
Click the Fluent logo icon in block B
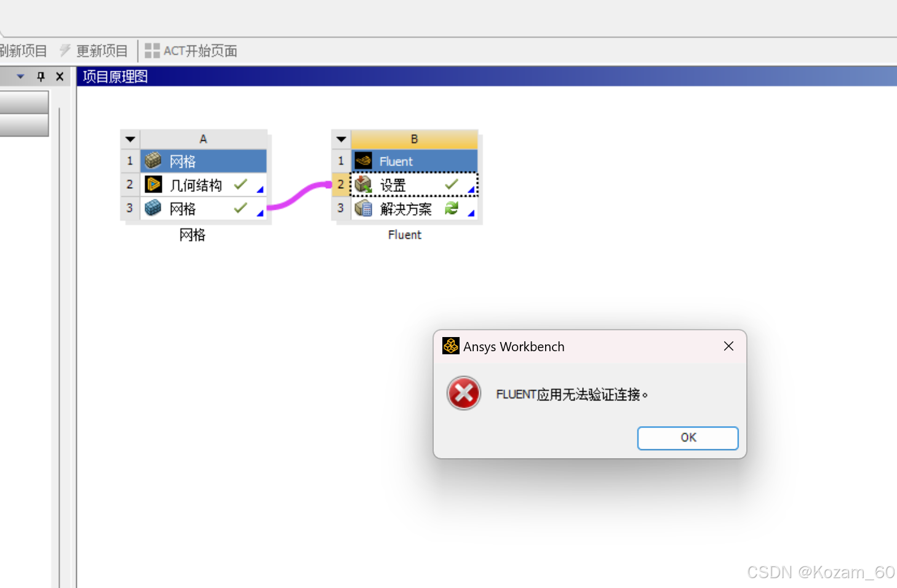[x=364, y=161]
